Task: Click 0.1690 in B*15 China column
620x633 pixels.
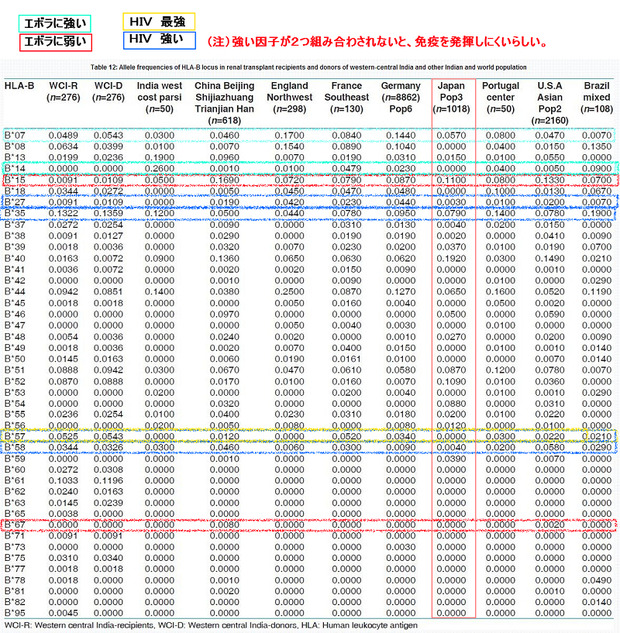Action: (x=224, y=180)
